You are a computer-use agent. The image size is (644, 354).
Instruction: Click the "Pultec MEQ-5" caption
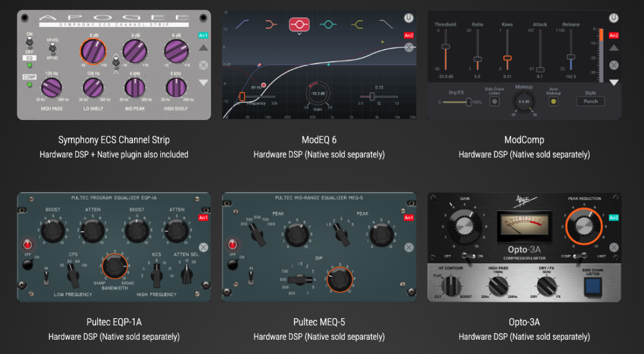click(x=319, y=322)
